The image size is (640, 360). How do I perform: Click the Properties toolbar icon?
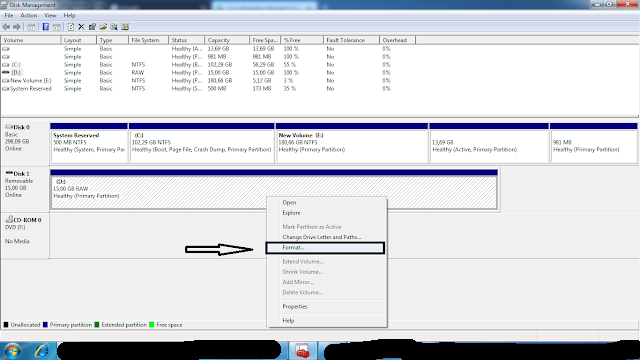click(92, 27)
